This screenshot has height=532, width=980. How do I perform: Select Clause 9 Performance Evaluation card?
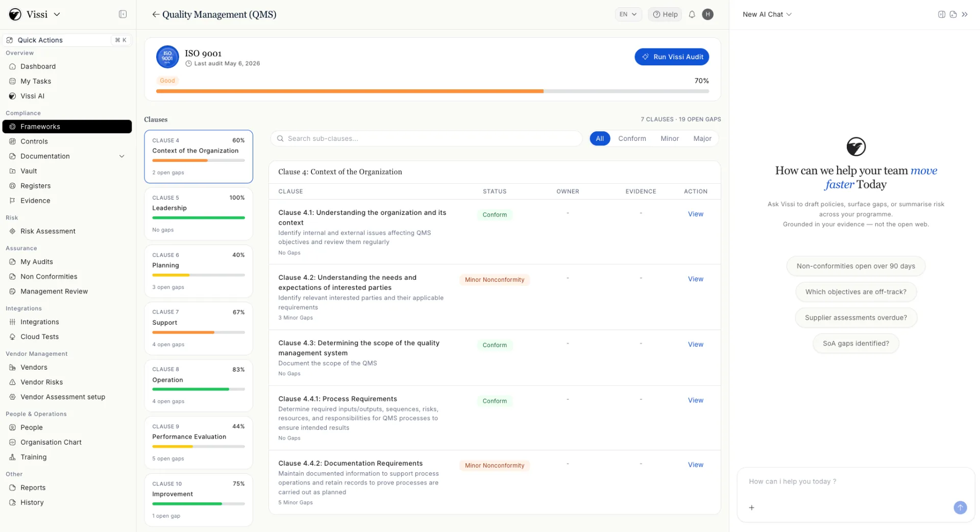pos(199,443)
